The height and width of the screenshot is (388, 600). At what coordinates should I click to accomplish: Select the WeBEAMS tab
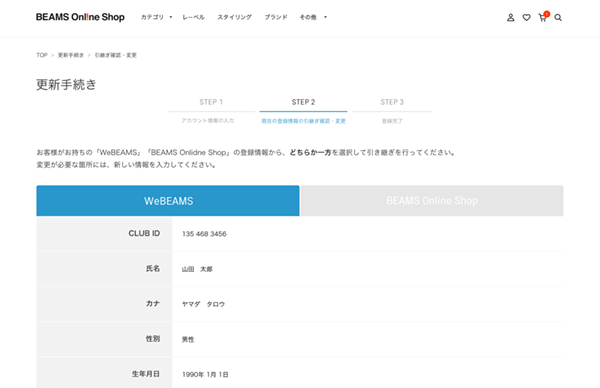tap(168, 201)
